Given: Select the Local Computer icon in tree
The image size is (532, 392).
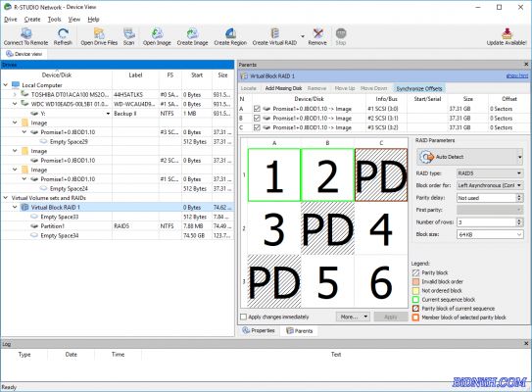Looking at the screenshot, I should pyautogui.click(x=16, y=85).
